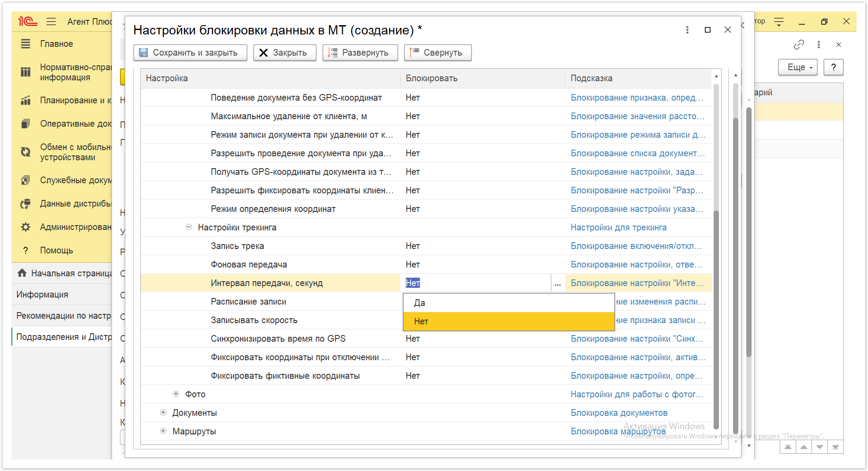Sort by Блокировать column header
The image size is (868, 471).
[x=483, y=78]
